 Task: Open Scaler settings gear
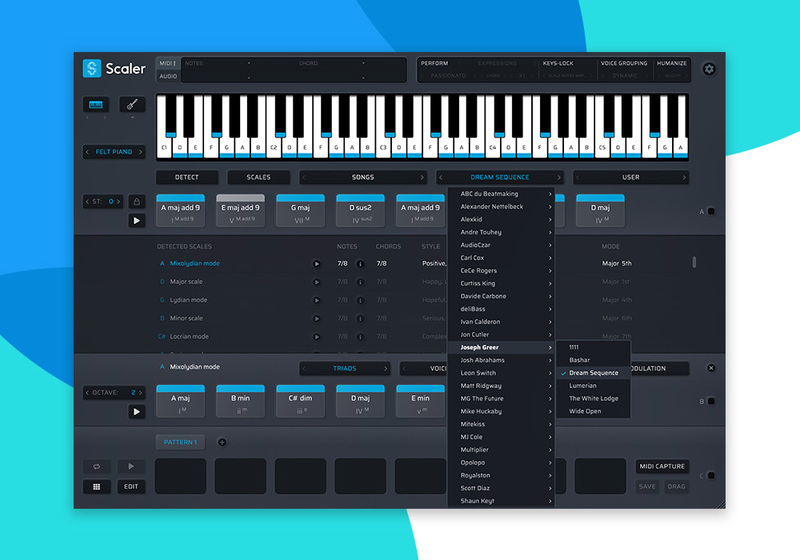[709, 69]
